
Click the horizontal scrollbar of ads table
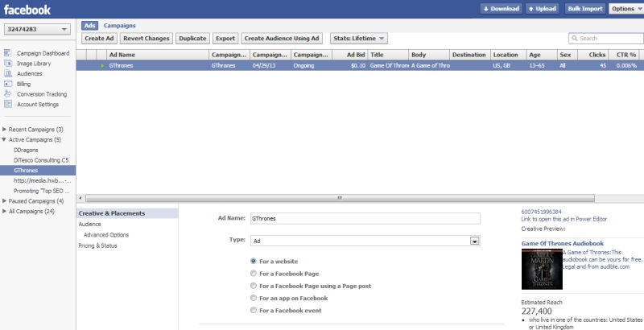340,198
